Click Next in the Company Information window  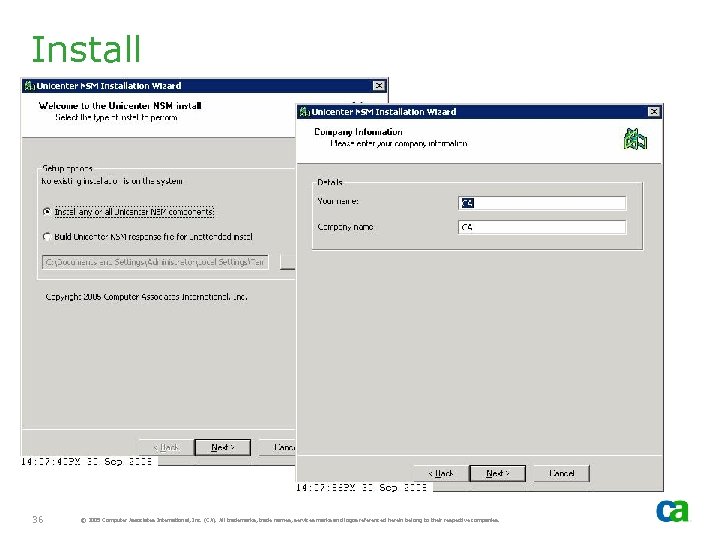(x=497, y=473)
